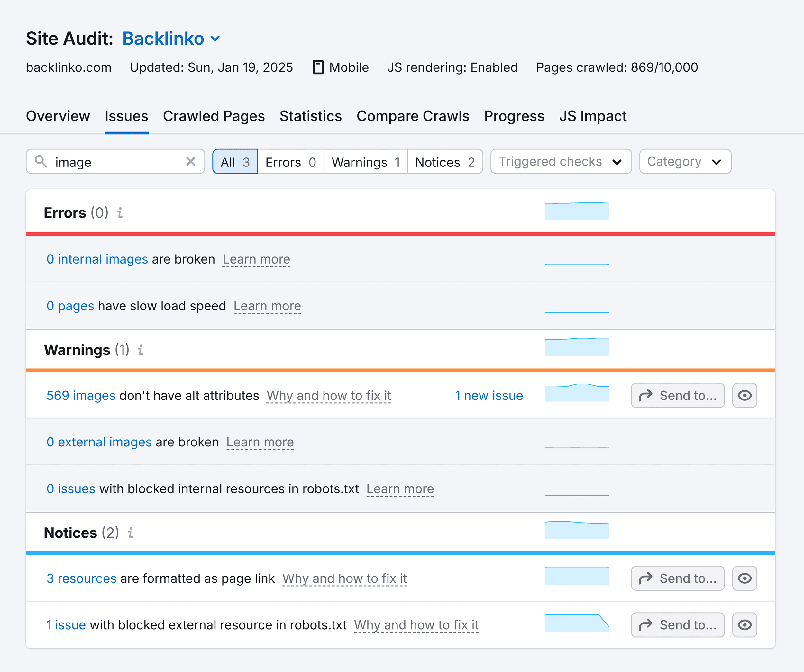Switch to the Overview tab
The width and height of the screenshot is (804, 672).
point(58,116)
